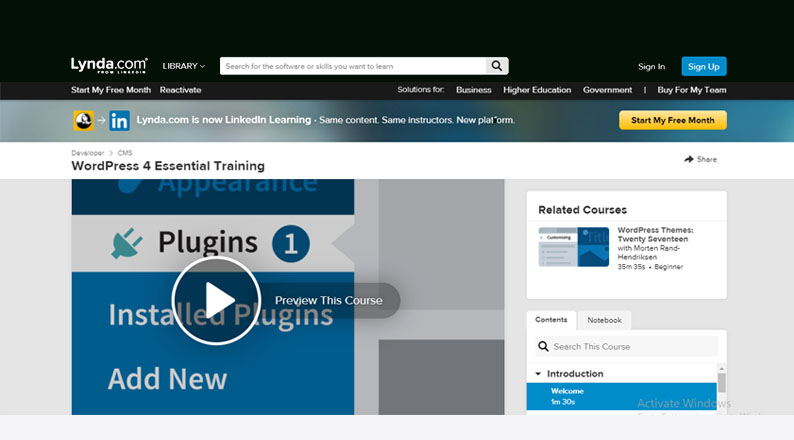Image resolution: width=794 pixels, height=440 pixels.
Task: Click the contents scrollbar up arrow
Action: point(722,368)
